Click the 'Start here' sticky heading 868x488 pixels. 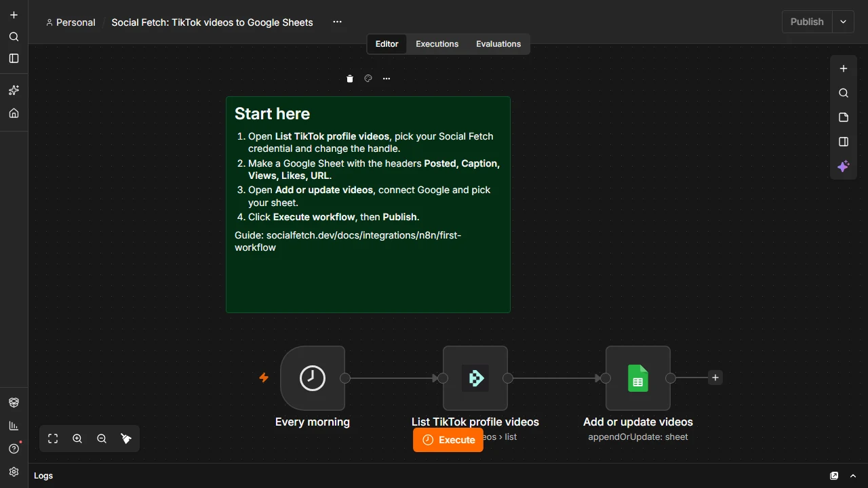(x=272, y=114)
